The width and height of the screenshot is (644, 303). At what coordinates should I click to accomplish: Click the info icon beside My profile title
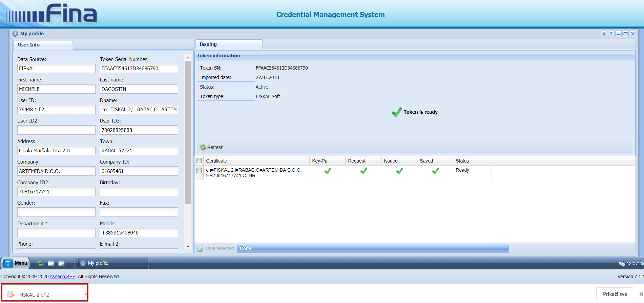coord(15,34)
